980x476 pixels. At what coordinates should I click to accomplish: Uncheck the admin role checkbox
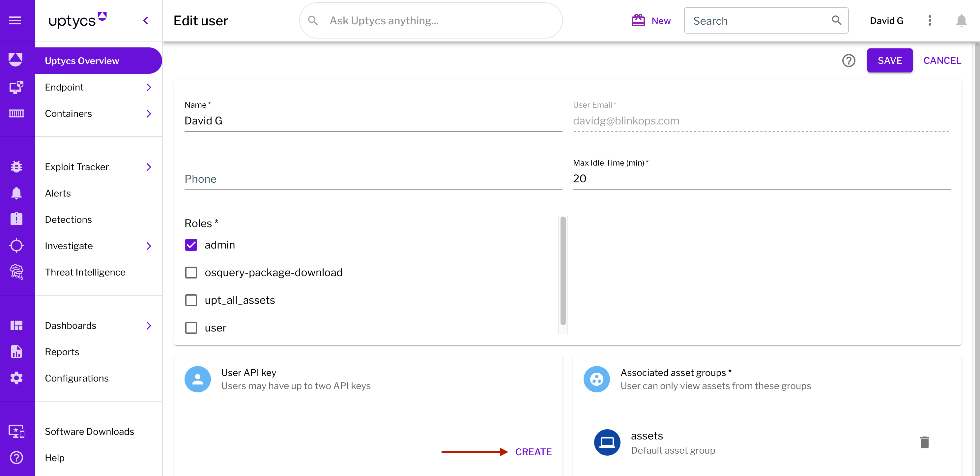191,245
